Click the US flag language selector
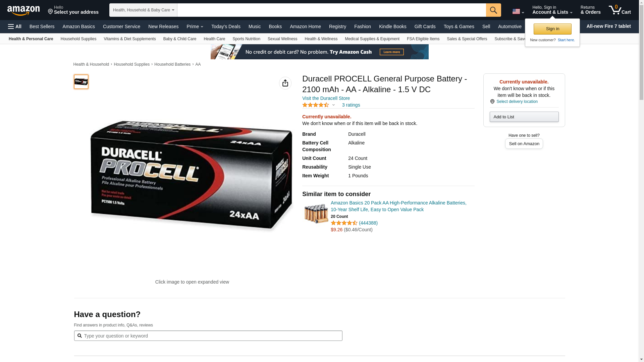Screen dimensions: 644x362 pos(518,11)
